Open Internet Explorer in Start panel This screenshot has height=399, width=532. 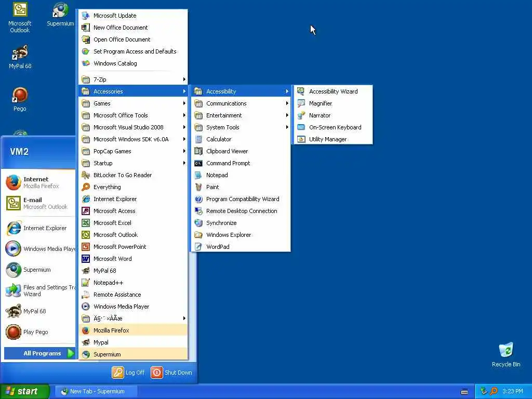[39, 228]
